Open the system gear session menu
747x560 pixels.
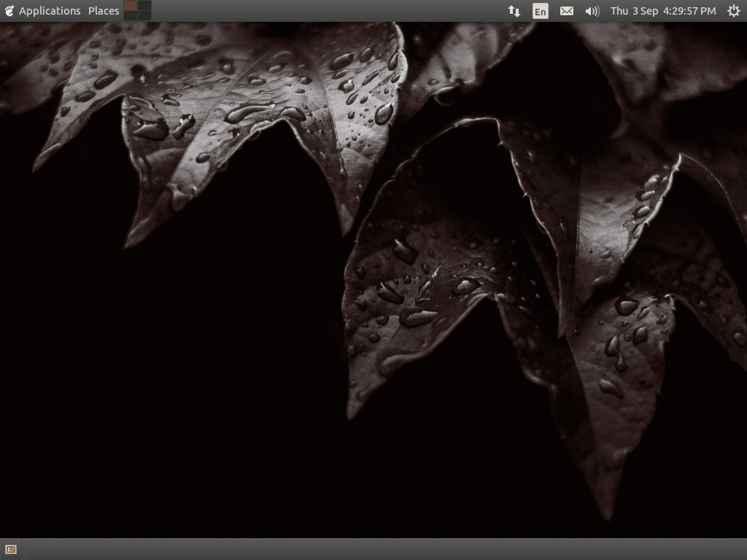[x=734, y=11]
